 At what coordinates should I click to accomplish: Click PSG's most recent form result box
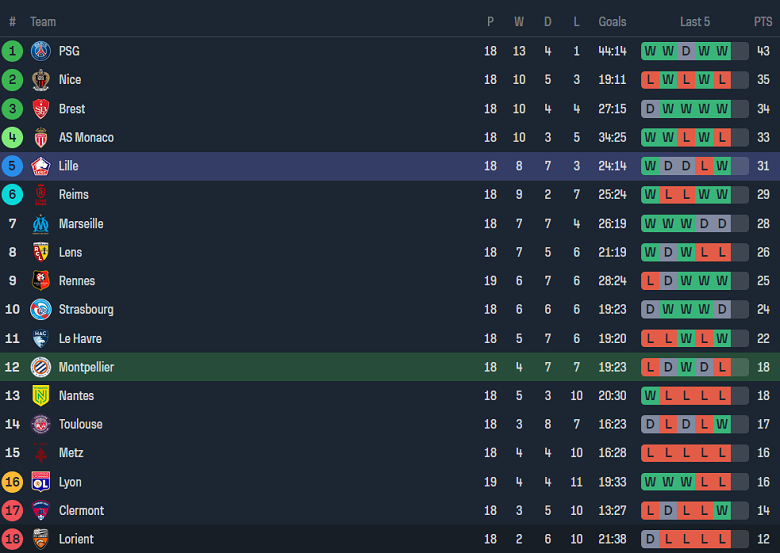[x=722, y=51]
